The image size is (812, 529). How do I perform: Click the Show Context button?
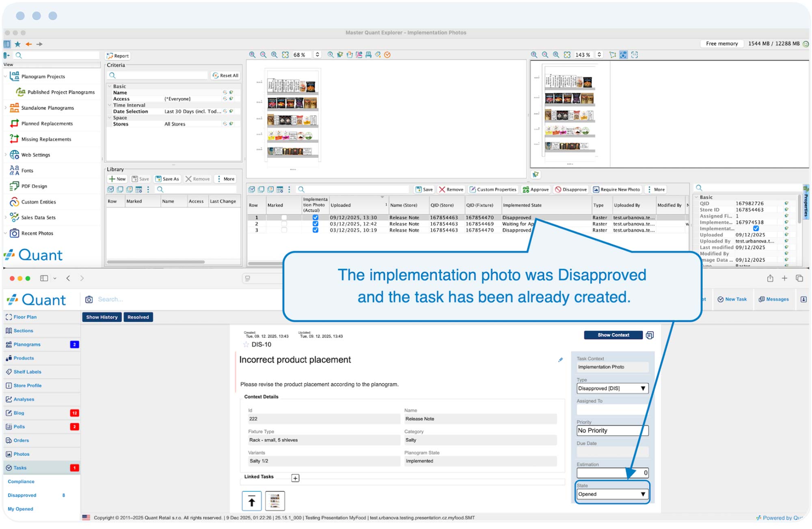(x=613, y=335)
